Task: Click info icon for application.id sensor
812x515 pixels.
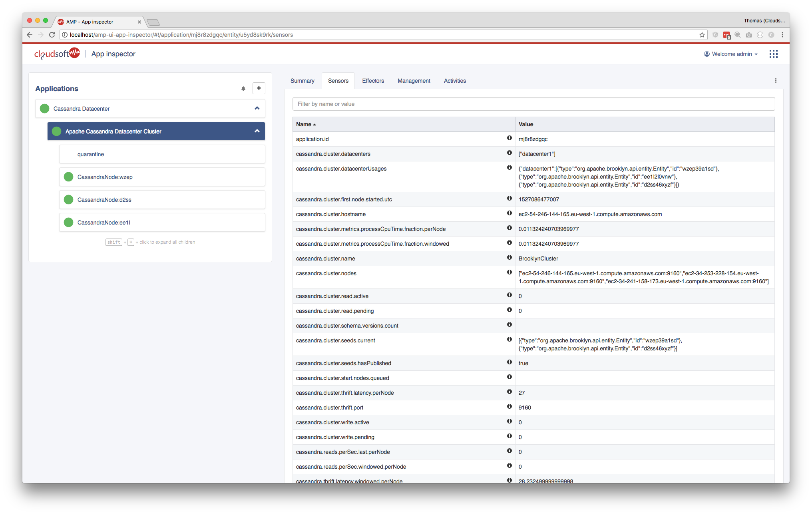Action: (x=509, y=138)
